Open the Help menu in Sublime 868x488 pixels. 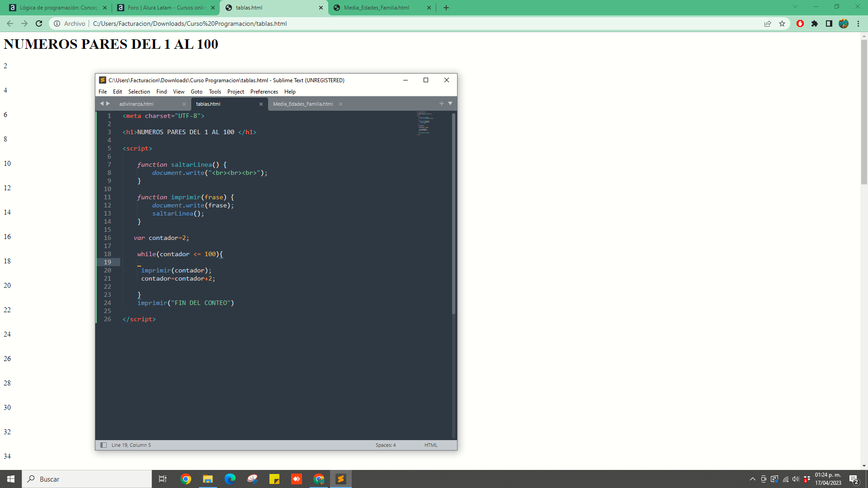coord(290,92)
